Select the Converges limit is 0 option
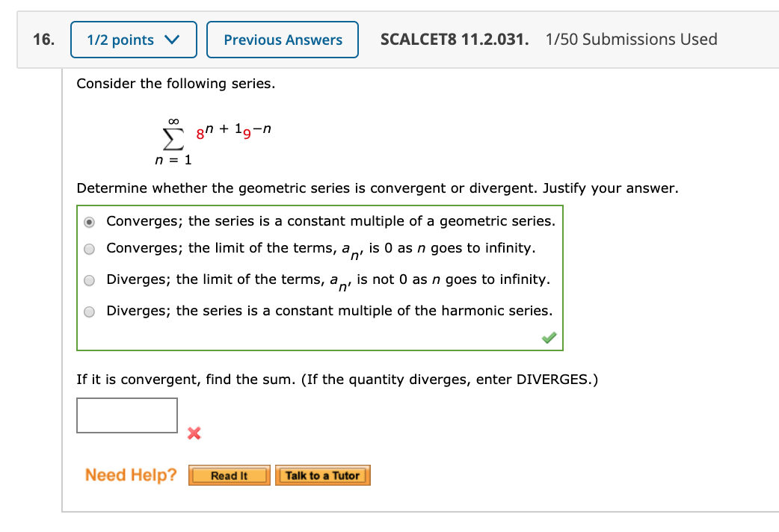Image resolution: width=779 pixels, height=532 pixels. pos(89,249)
